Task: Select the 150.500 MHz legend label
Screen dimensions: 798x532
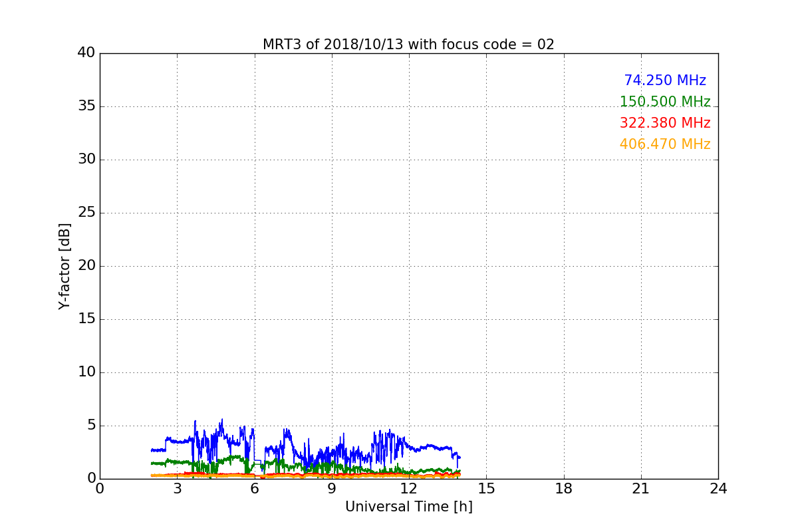Action: (x=665, y=102)
